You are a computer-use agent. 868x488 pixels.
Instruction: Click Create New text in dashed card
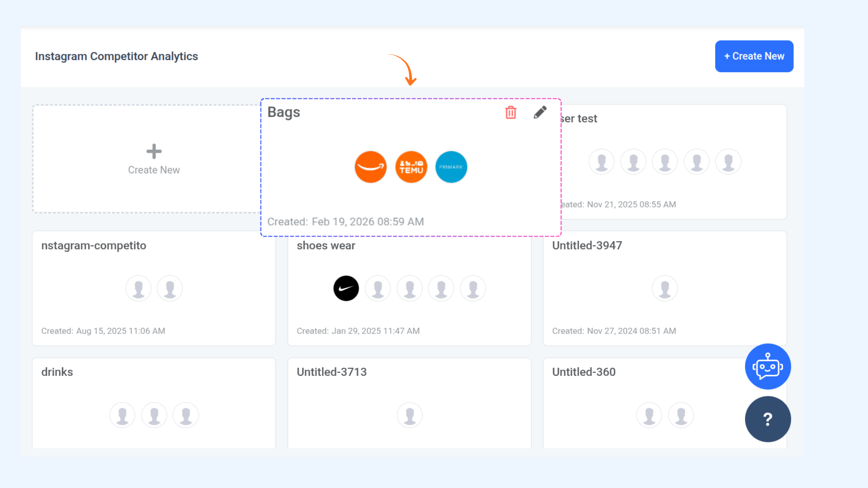click(x=154, y=170)
